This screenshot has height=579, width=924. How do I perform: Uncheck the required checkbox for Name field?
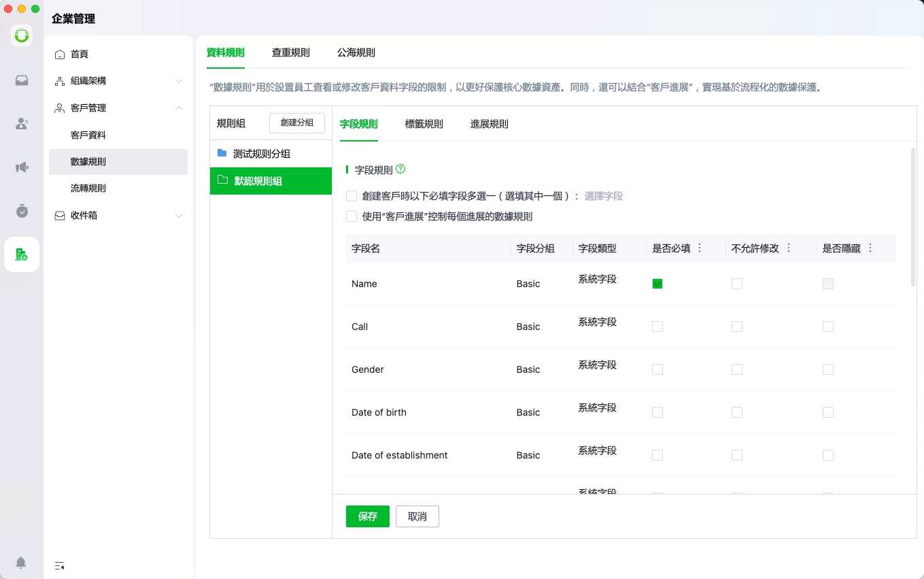coord(657,284)
